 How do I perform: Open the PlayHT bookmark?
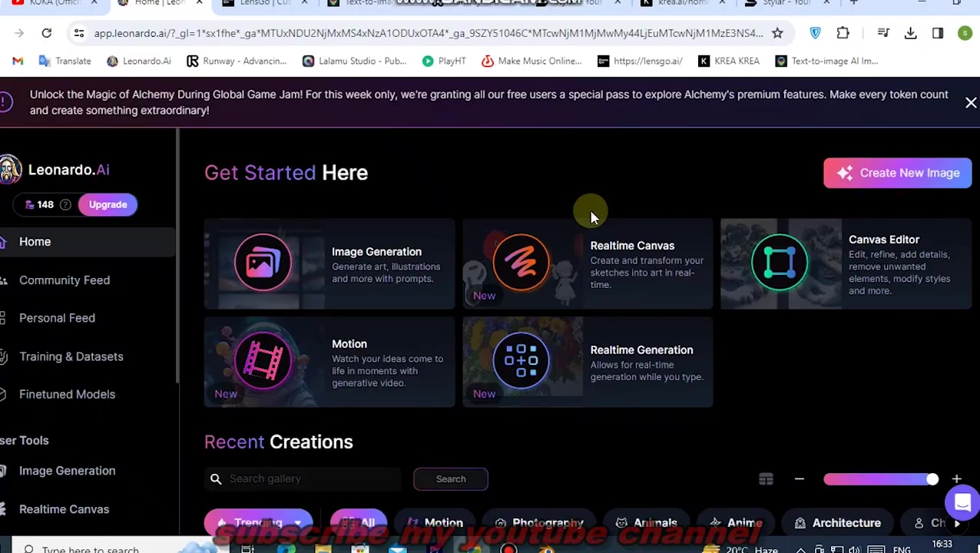[444, 61]
